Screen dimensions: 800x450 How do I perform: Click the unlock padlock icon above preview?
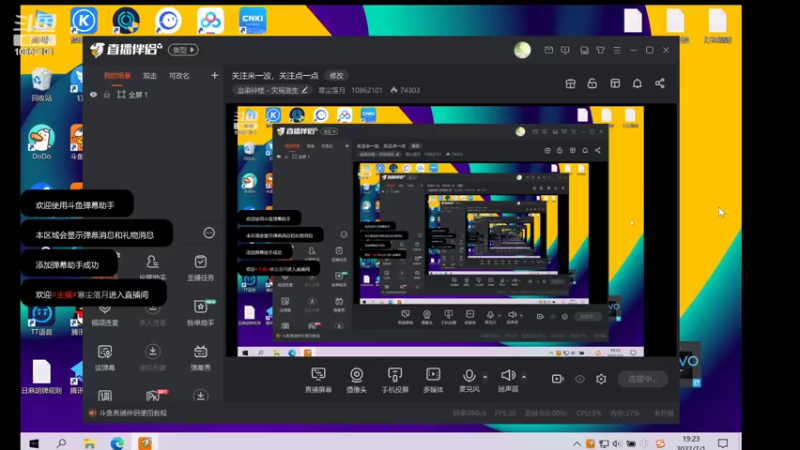[x=592, y=83]
